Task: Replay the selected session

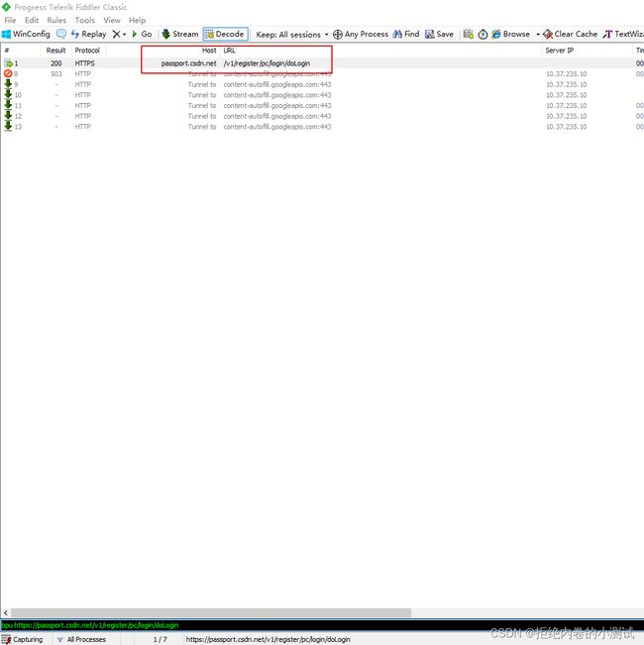Action: click(x=88, y=34)
